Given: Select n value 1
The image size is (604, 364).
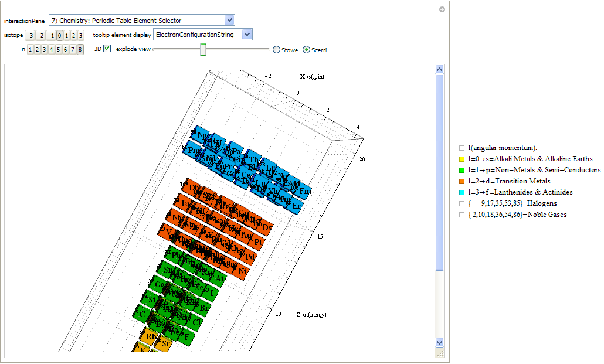Looking at the screenshot, I should (30, 50).
